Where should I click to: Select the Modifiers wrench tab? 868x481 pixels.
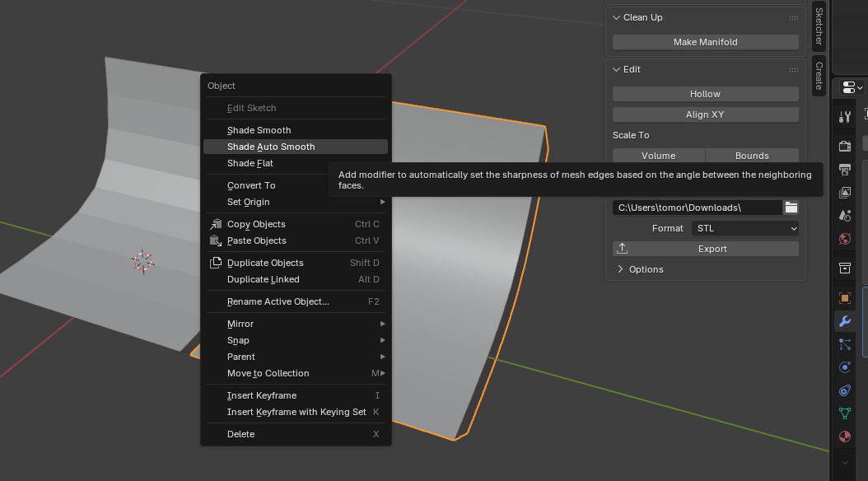pyautogui.click(x=844, y=321)
